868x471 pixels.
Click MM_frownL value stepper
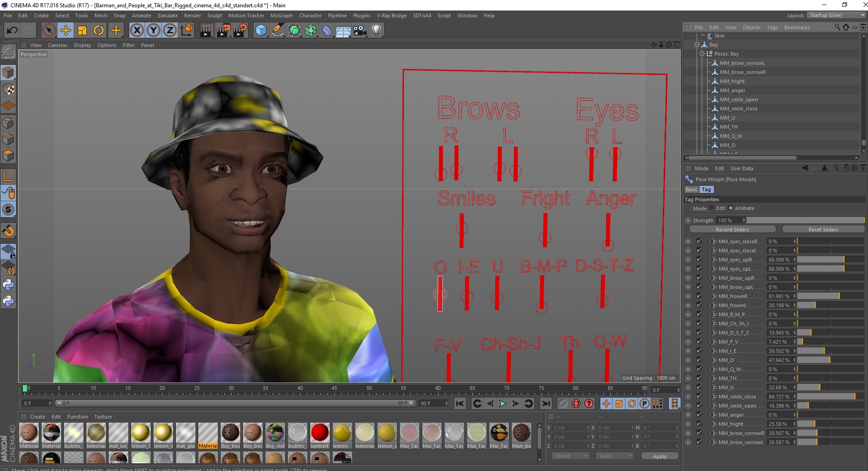pos(794,305)
